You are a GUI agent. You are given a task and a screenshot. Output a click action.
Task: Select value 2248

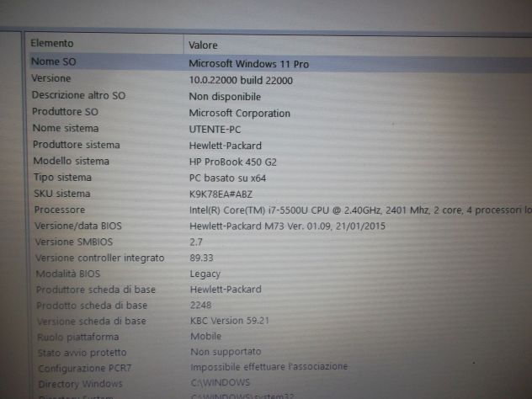(x=200, y=305)
